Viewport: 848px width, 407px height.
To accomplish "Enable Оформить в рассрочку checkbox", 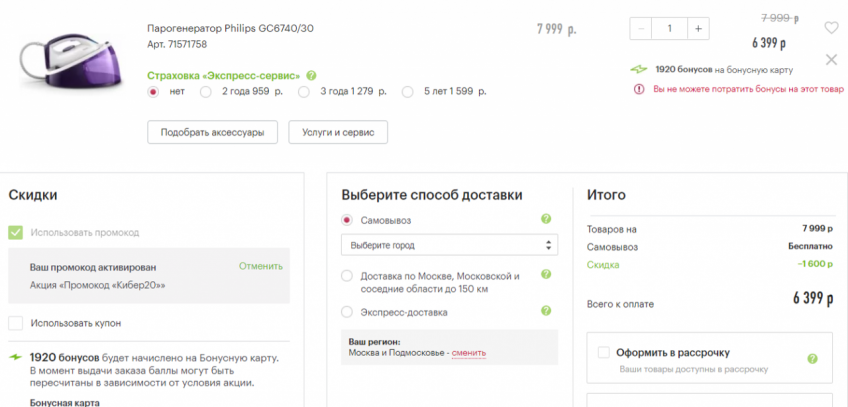I will click(604, 353).
